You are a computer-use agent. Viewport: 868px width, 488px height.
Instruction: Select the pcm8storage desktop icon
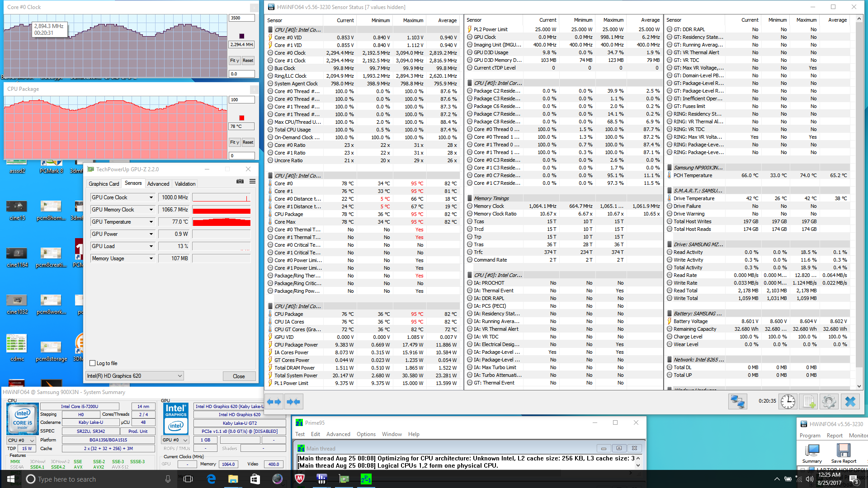(x=51, y=352)
